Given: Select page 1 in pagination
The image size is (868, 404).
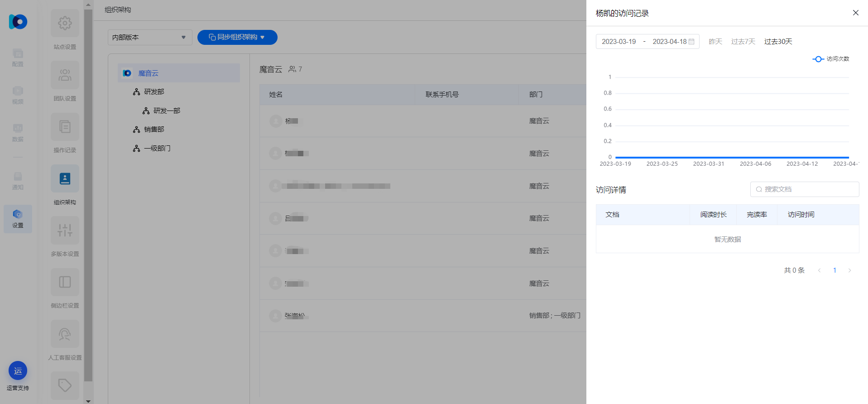Looking at the screenshot, I should click(834, 270).
